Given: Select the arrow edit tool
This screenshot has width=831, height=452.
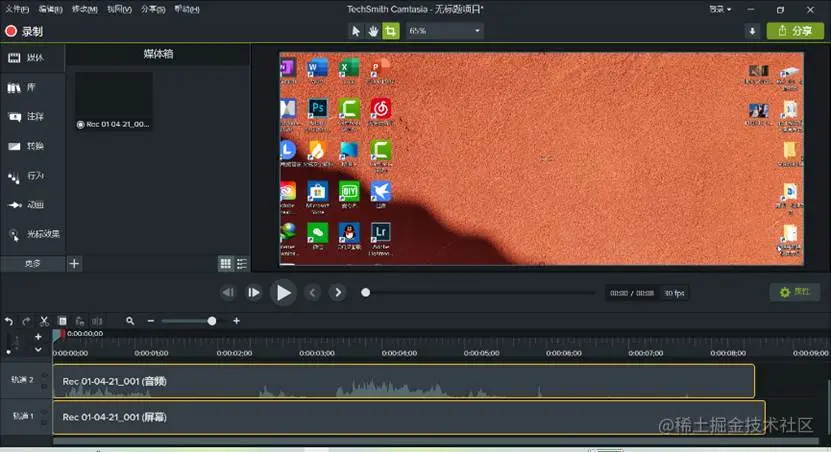Looking at the screenshot, I should tap(356, 31).
